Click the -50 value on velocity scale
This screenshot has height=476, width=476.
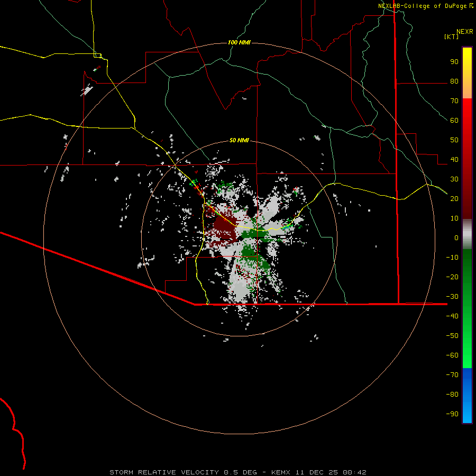pyautogui.click(x=452, y=336)
